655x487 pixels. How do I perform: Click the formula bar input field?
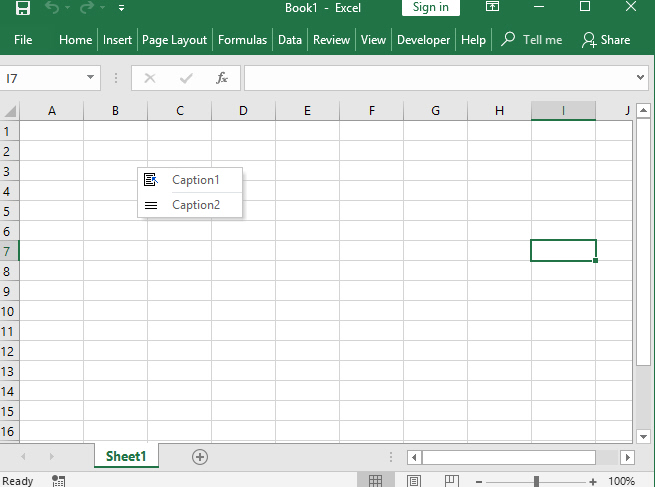click(x=440, y=78)
